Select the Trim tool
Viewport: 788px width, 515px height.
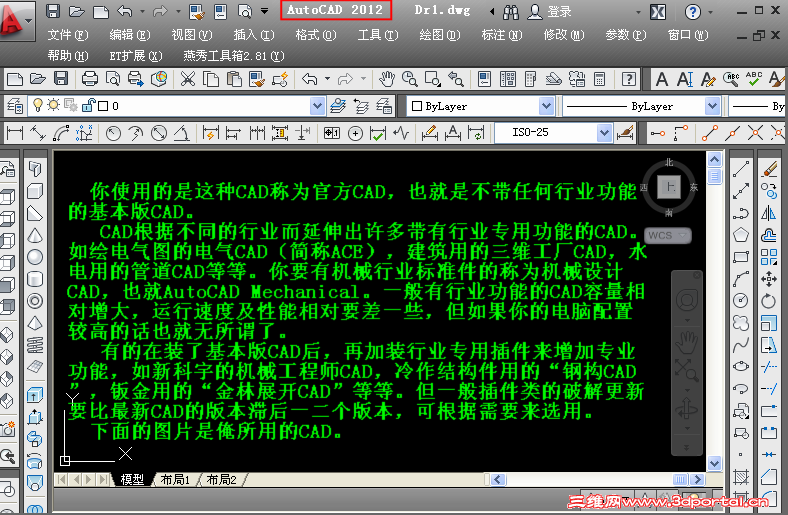coord(769,367)
